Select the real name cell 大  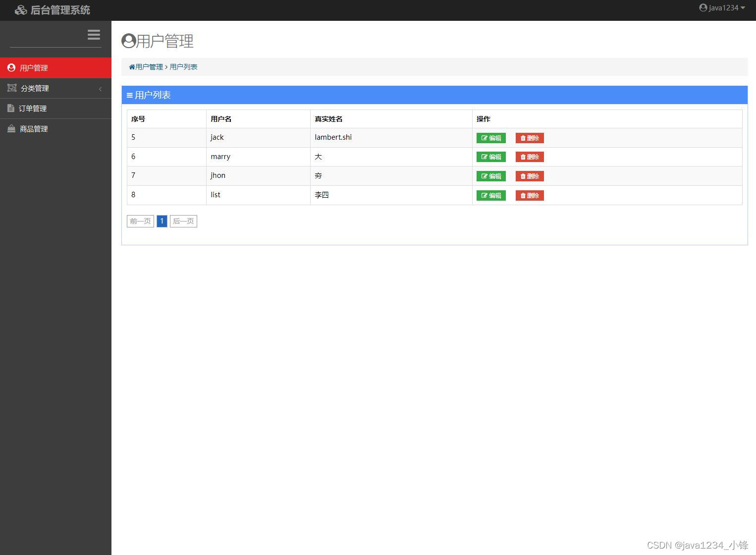pyautogui.click(x=391, y=157)
